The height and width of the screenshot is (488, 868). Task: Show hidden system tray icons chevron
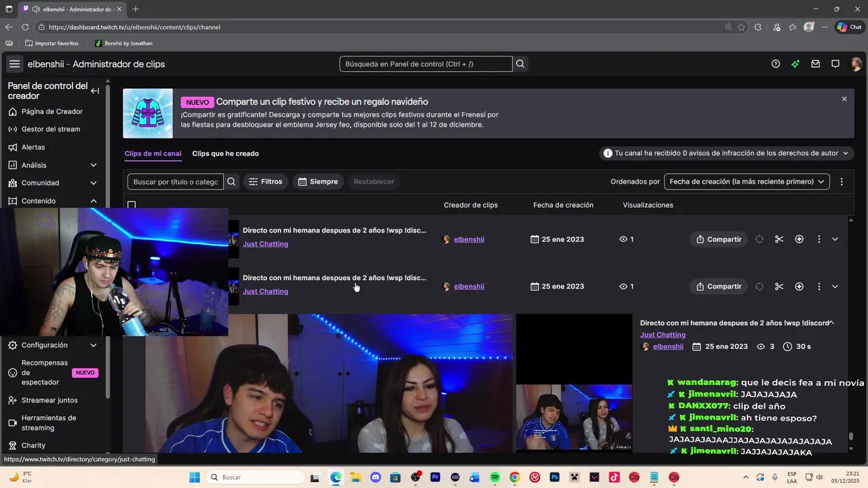pyautogui.click(x=746, y=477)
